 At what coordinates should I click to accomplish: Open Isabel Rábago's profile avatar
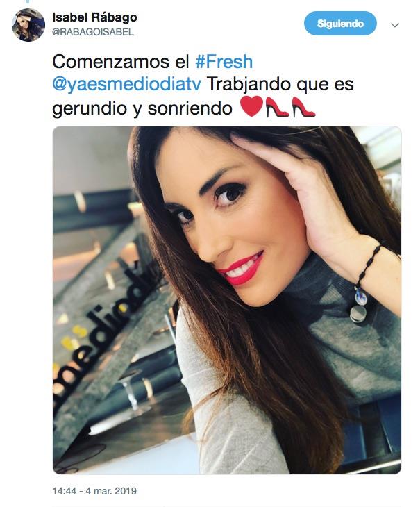click(x=28, y=25)
